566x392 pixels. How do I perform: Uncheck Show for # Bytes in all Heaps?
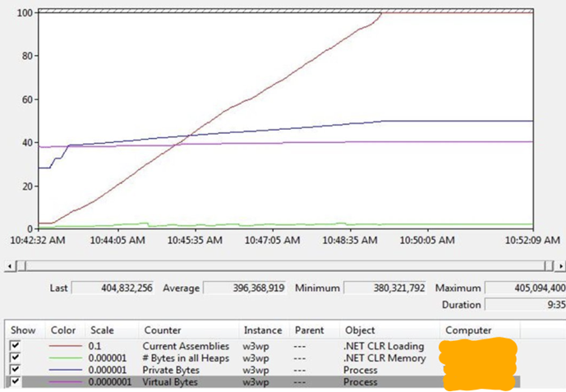click(15, 357)
